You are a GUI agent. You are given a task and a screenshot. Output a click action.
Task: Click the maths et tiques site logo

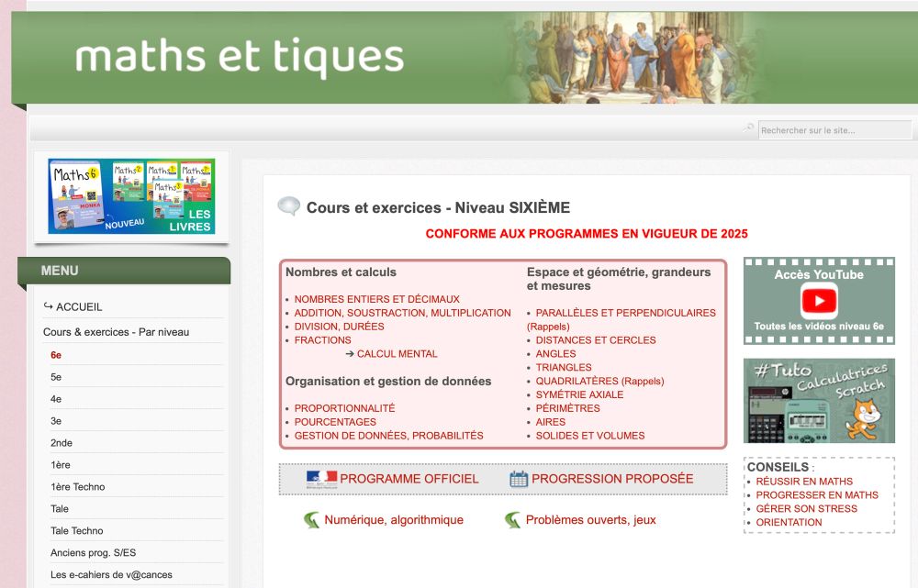click(x=240, y=57)
